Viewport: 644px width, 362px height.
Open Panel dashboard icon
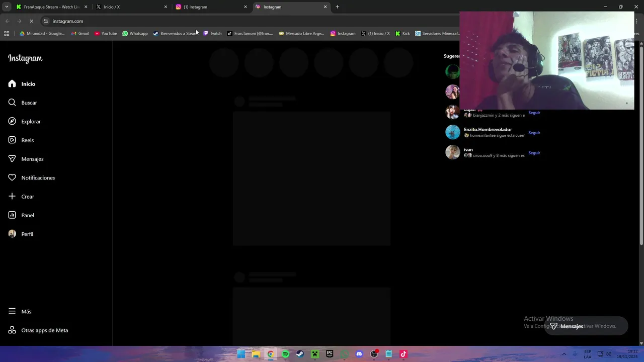[x=12, y=215]
